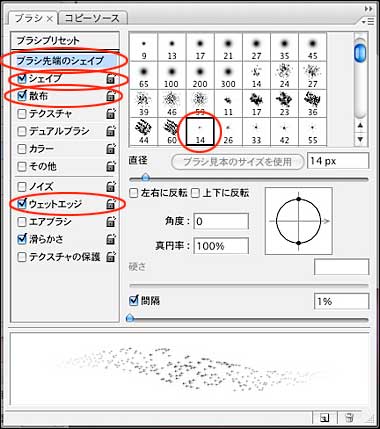Image resolution: width=380 pixels, height=429 pixels.
Task: Click the down arrow of brush list scrollbar
Action: [360, 139]
